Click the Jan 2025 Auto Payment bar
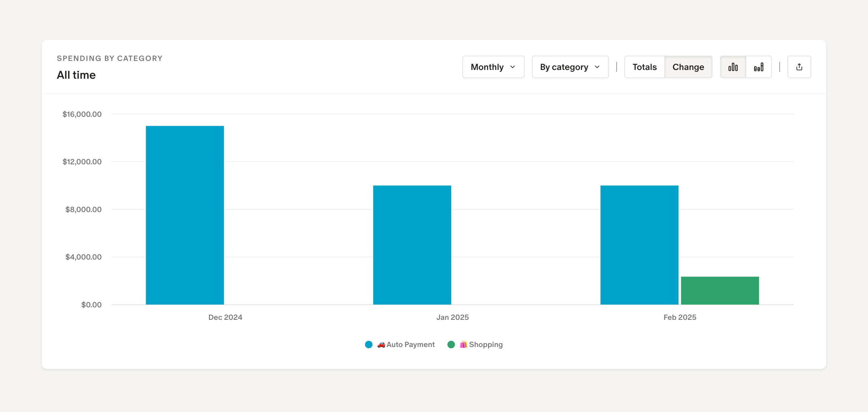The height and width of the screenshot is (412, 868). (412, 245)
